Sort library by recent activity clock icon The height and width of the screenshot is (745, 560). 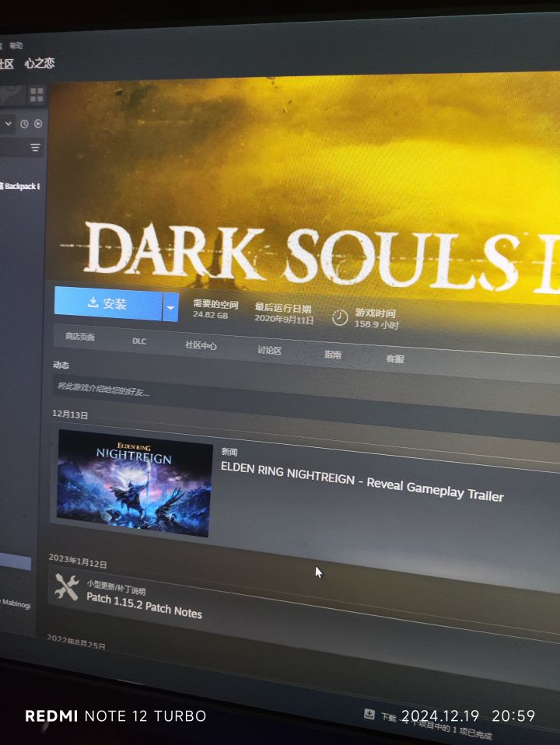[x=24, y=124]
